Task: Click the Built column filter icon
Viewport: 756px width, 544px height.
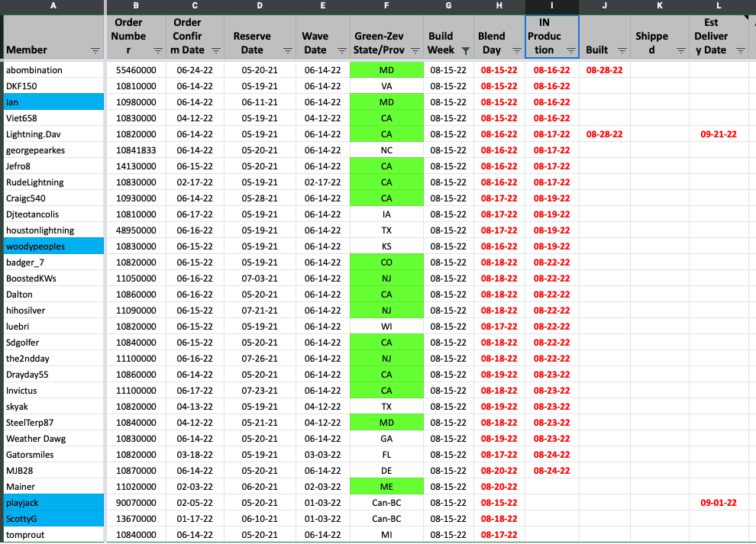Action: point(622,50)
